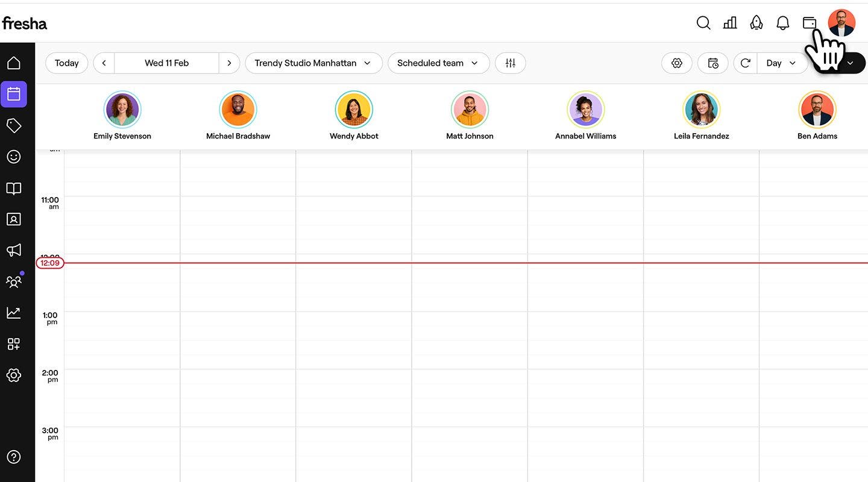The width and height of the screenshot is (868, 482).
Task: Go to previous day arrow
Action: (104, 63)
